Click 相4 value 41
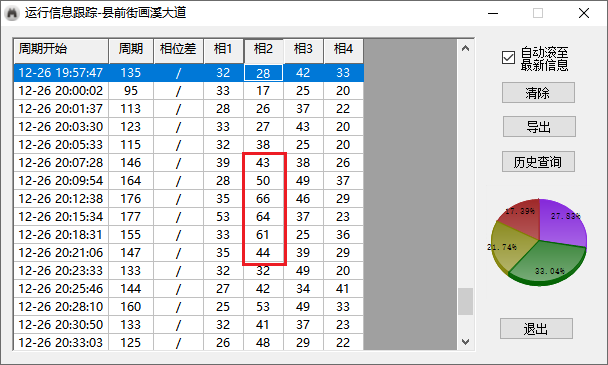 [344, 289]
